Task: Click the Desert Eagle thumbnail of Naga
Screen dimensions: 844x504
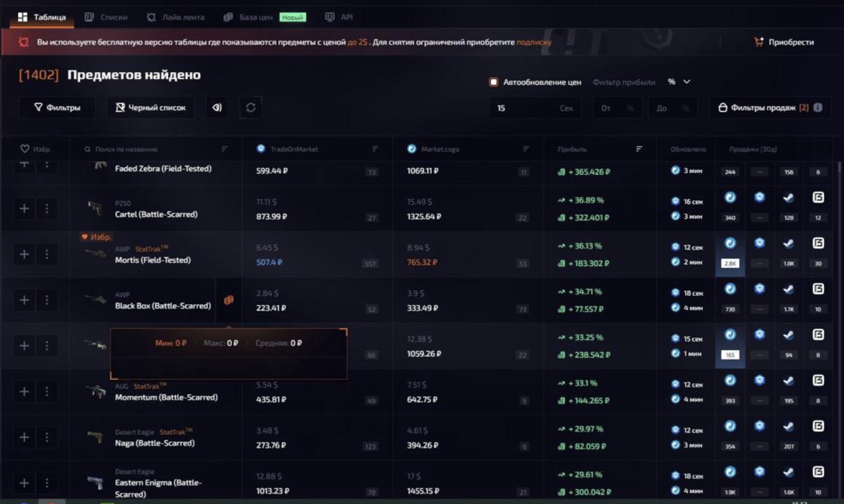Action: tap(95, 437)
